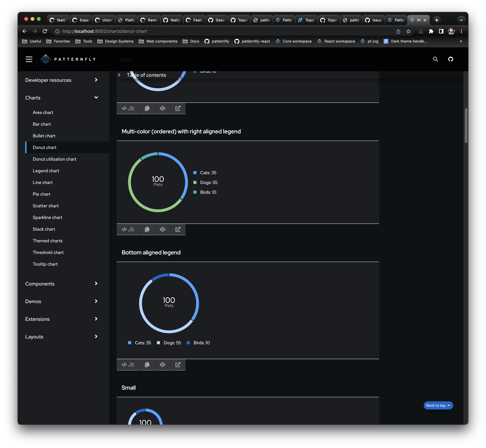
Task: Select Donut utilization chart in sidebar
Action: 55,159
